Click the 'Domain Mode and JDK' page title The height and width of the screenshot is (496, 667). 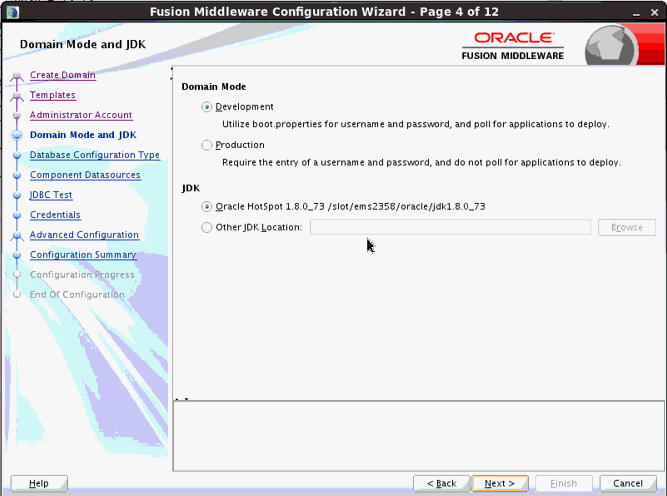pyautogui.click(x=83, y=44)
